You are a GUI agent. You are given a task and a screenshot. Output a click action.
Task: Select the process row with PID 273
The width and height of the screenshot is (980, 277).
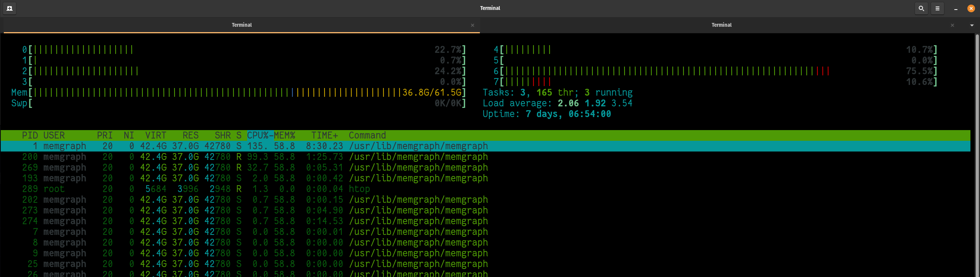pyautogui.click(x=485, y=210)
